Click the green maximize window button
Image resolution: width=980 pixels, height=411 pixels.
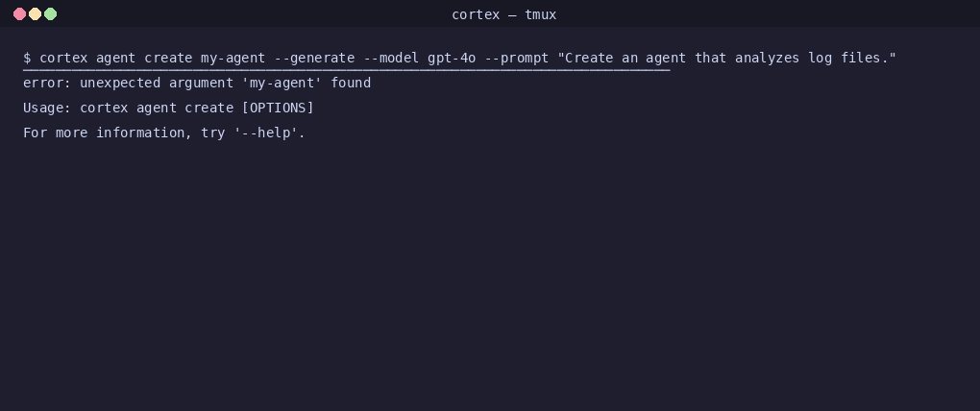click(51, 14)
